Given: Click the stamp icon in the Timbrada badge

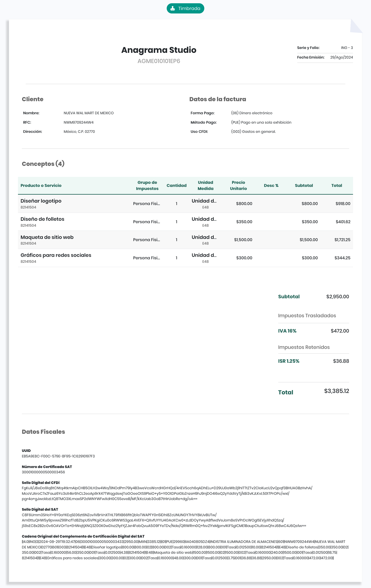Looking at the screenshot, I should [173, 8].
